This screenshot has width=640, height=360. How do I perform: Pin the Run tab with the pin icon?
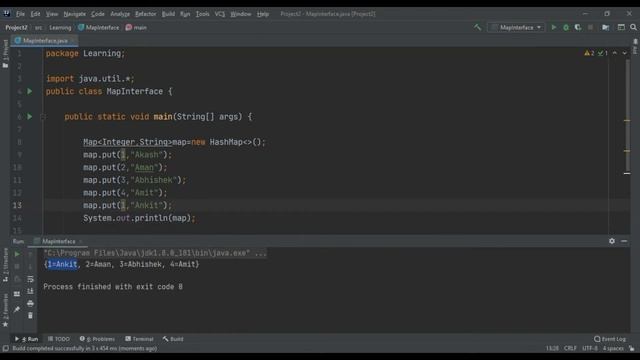(17, 309)
